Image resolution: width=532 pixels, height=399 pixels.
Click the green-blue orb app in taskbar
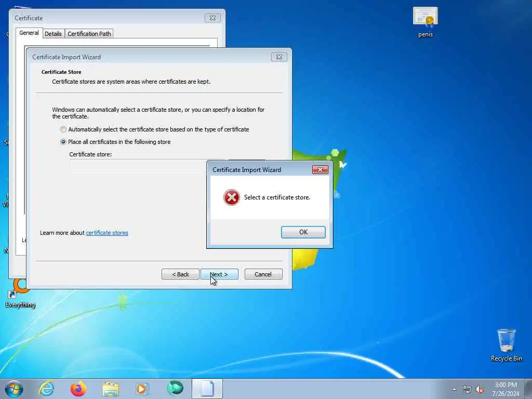coord(175,389)
